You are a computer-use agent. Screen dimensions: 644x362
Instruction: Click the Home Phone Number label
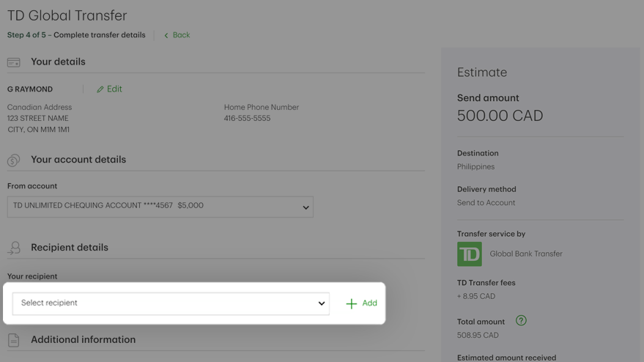(x=262, y=107)
